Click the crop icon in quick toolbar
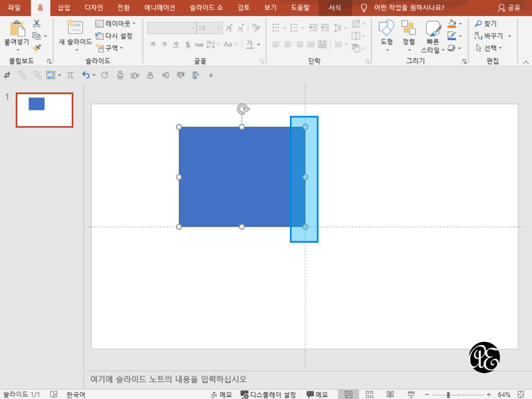This screenshot has height=399, width=532. point(7,75)
